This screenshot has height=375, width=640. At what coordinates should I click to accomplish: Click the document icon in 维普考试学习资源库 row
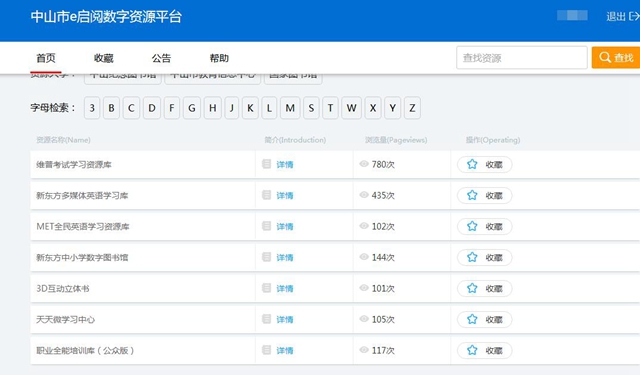click(x=267, y=164)
